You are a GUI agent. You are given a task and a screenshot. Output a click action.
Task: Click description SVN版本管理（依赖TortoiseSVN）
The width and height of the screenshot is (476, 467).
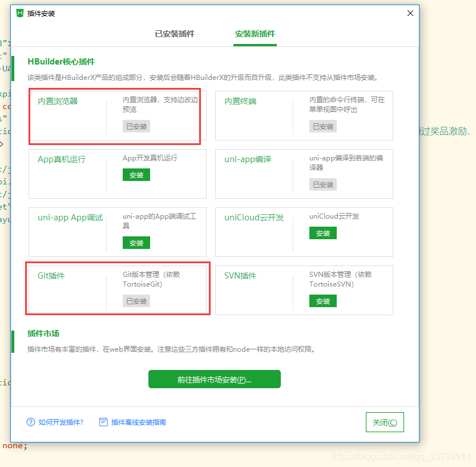pos(341,279)
